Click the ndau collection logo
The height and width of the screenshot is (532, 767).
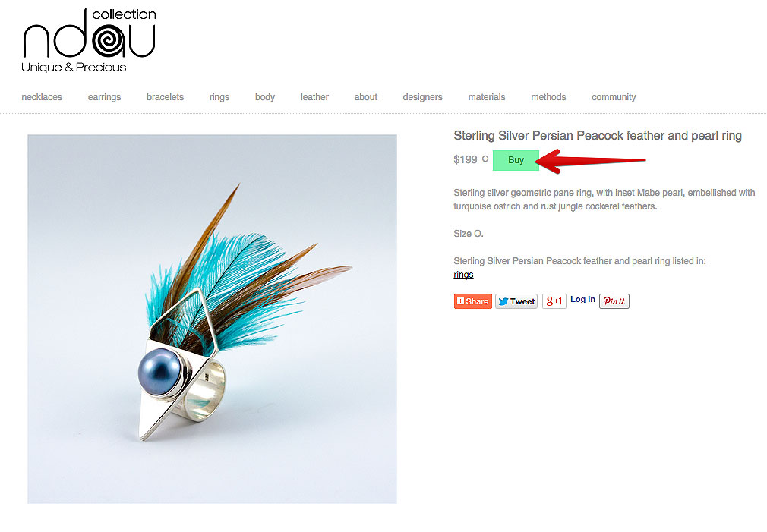pyautogui.click(x=89, y=40)
